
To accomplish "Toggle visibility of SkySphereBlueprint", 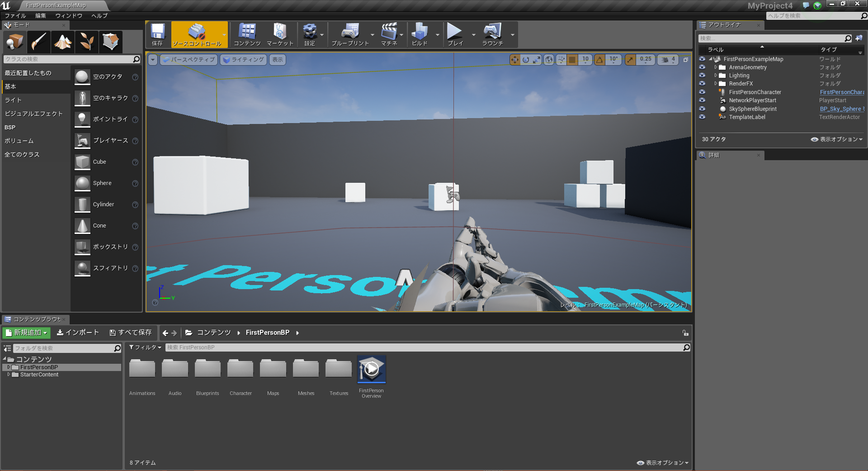I will [x=702, y=109].
